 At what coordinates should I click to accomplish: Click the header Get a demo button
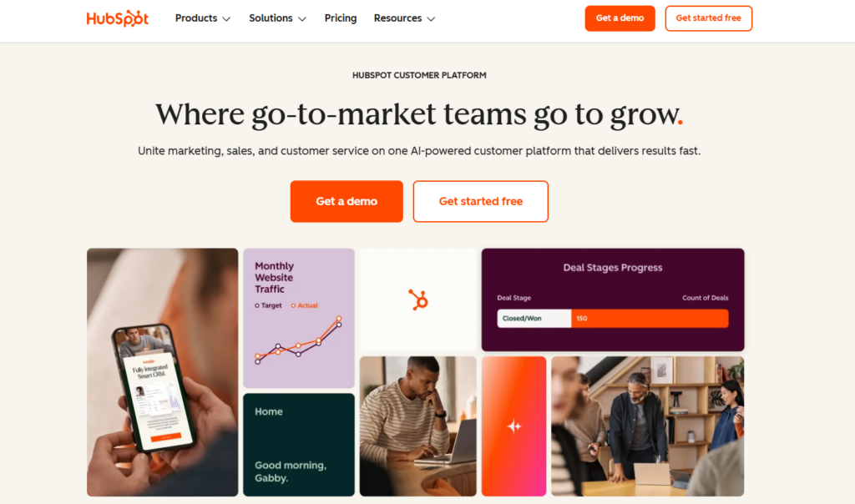(x=620, y=18)
